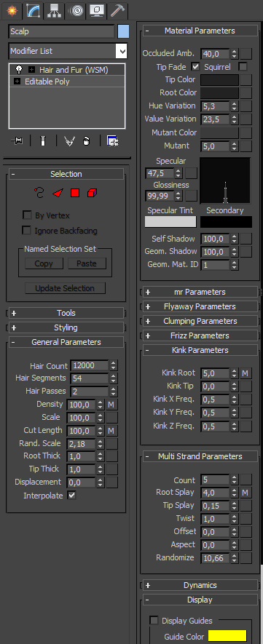Screen dimensions: 263x644
Task: Click the Specular Tint color swatch
Action: [x=170, y=222]
